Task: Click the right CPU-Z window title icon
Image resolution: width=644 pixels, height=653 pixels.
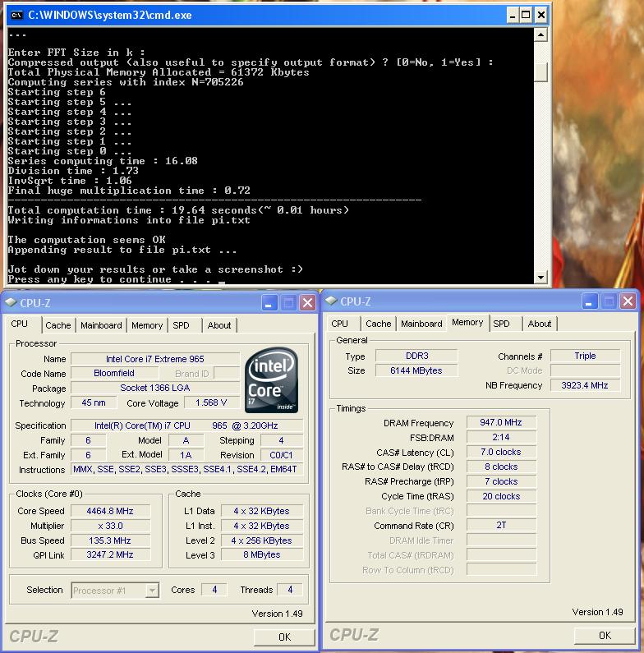Action: click(x=331, y=301)
